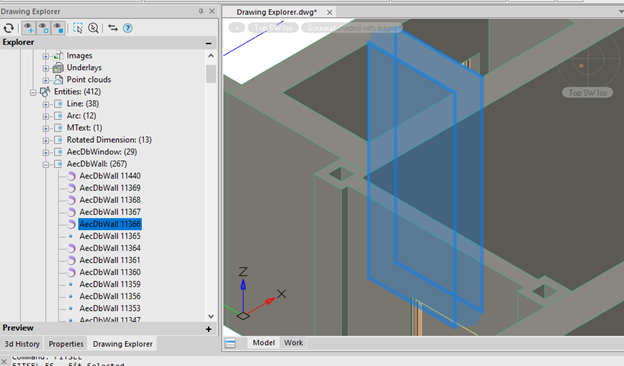Viewport: 624px width, 366px height.
Task: Click the Point clouds icon
Action: pos(58,80)
